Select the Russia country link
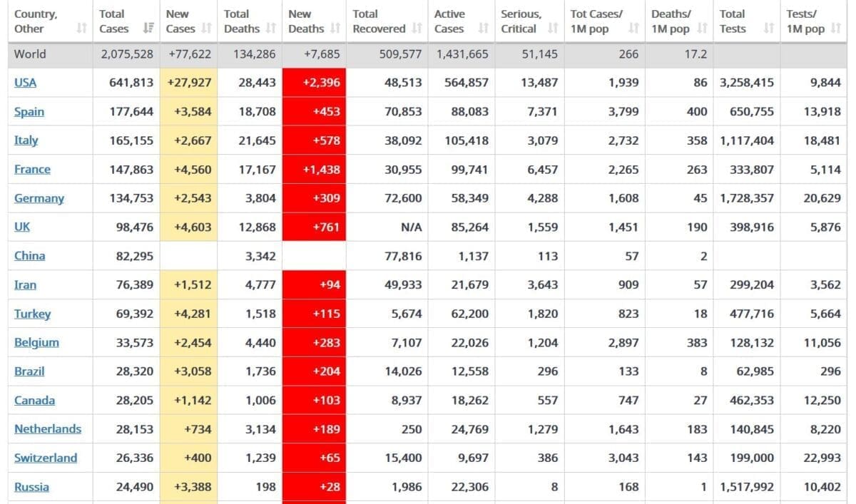Image resolution: width=856 pixels, height=504 pixels. click(x=31, y=487)
